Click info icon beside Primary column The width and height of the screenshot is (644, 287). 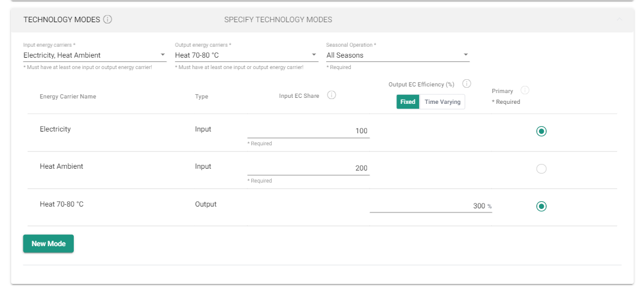(x=525, y=91)
